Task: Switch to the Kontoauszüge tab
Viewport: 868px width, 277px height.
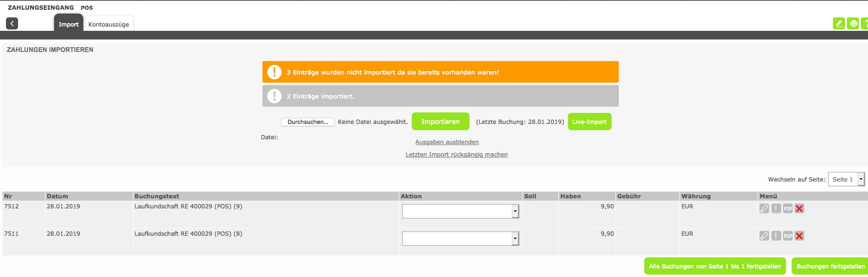Action: click(109, 24)
